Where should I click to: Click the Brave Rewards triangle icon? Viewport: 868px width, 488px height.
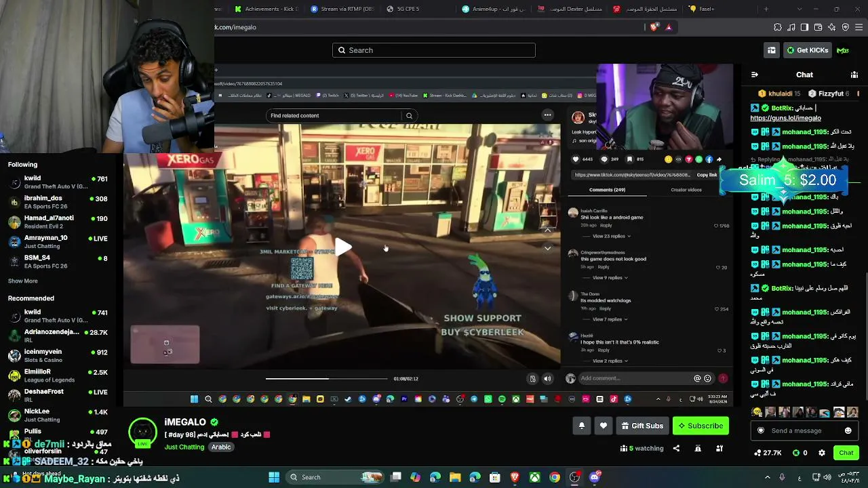click(669, 27)
